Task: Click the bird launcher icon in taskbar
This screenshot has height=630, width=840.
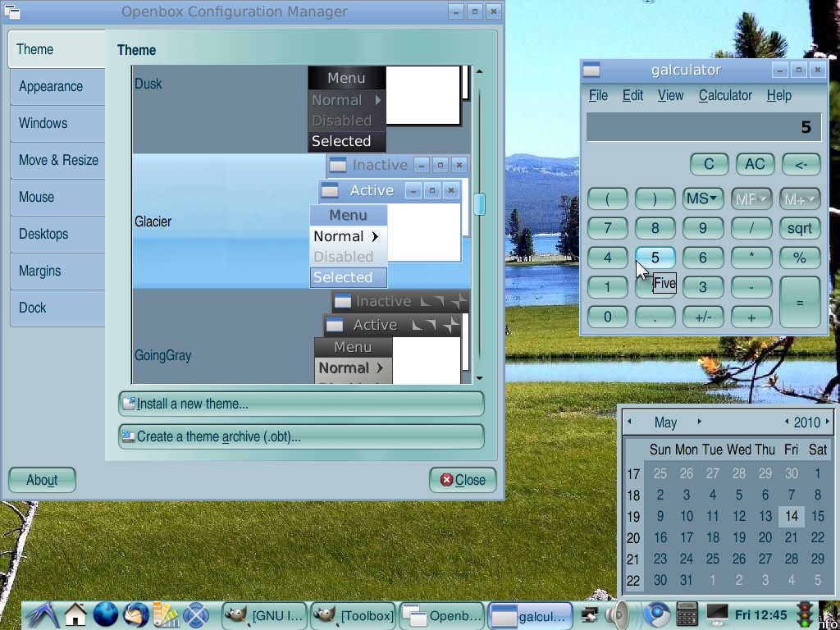Action: pos(43,615)
